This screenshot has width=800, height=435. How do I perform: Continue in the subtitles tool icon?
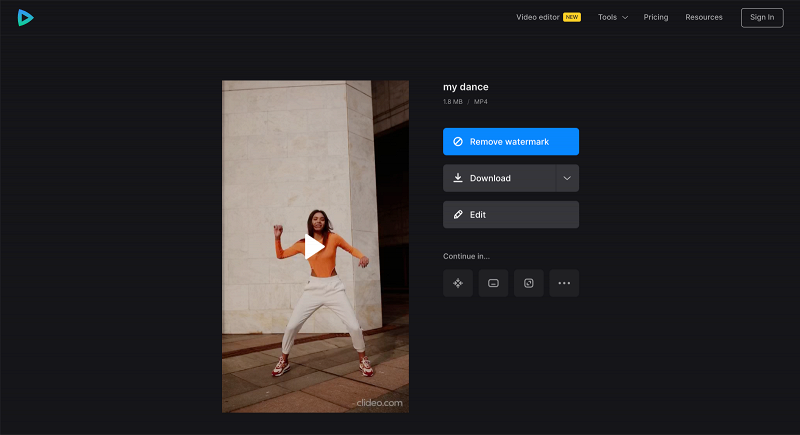click(493, 283)
